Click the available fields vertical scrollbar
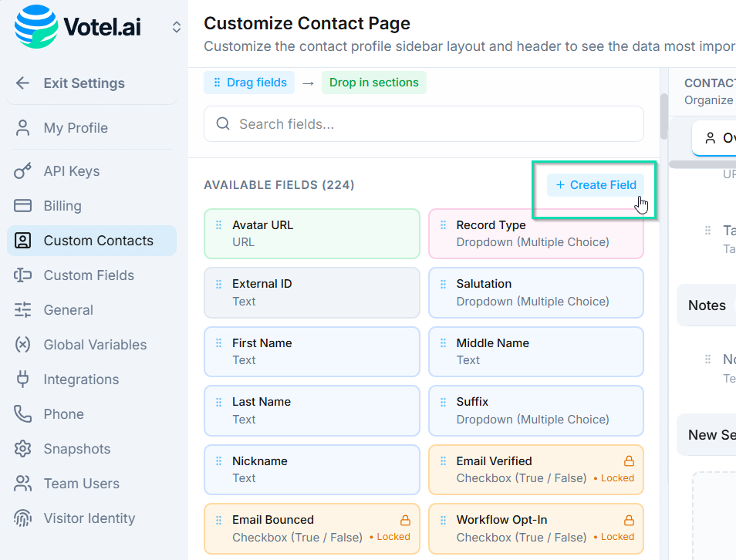 click(x=664, y=116)
